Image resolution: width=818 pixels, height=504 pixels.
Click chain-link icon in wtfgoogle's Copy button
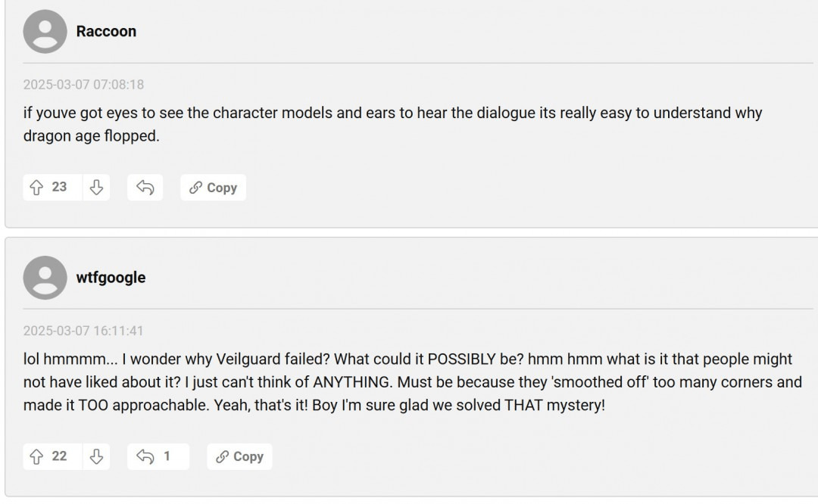coord(223,456)
